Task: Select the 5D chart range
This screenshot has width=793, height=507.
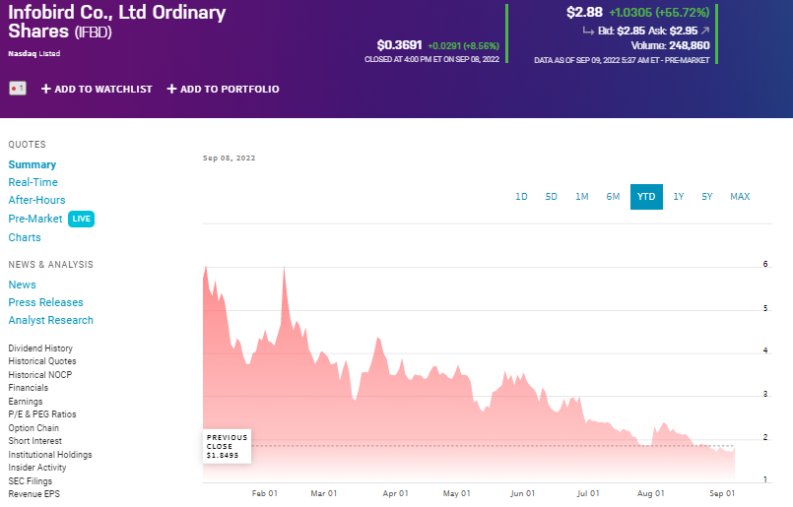Action: pos(551,197)
